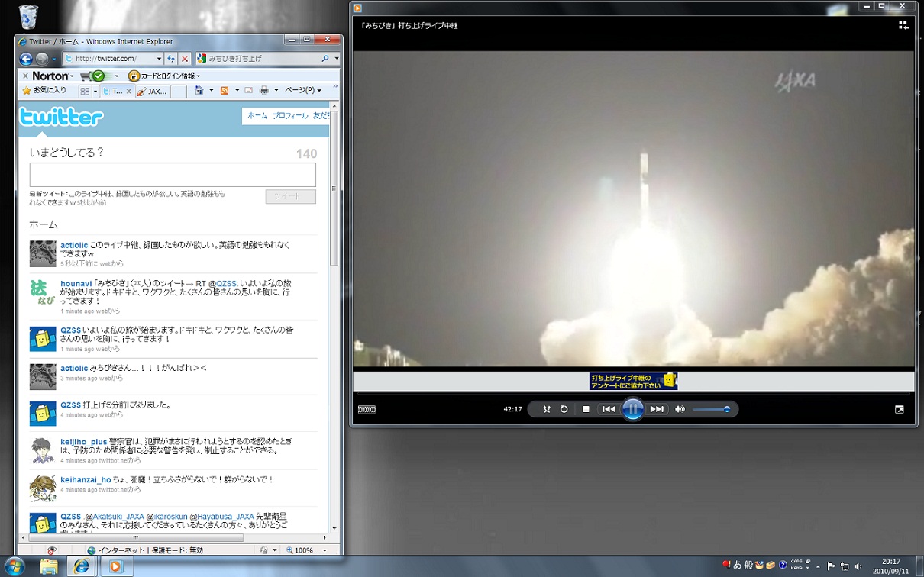Refresh the twitter.com page

pos(171,59)
